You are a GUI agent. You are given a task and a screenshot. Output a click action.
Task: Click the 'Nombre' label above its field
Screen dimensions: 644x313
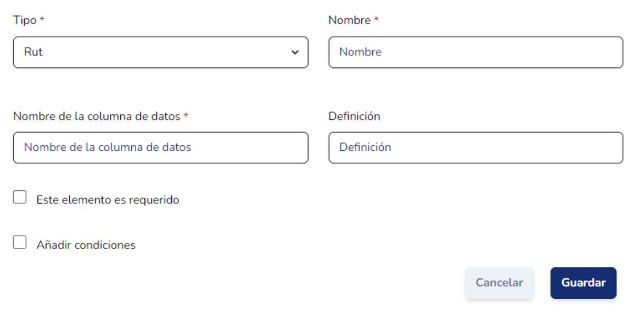pos(349,20)
